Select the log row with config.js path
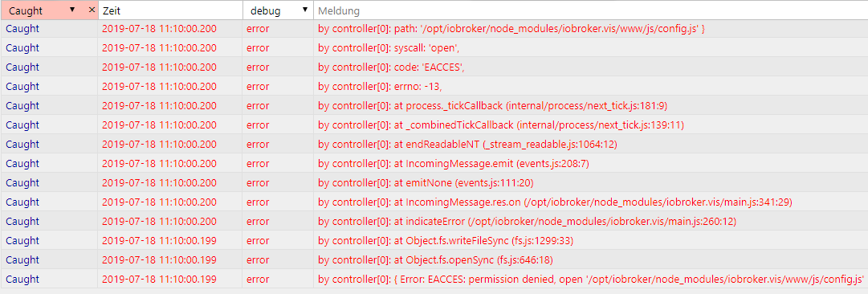The height and width of the screenshot is (294, 868). [434, 29]
